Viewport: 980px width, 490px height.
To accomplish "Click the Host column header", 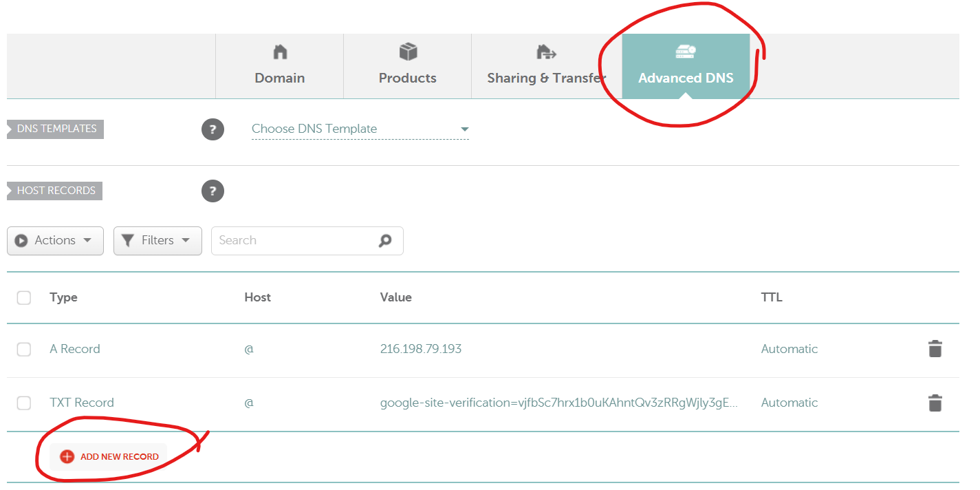I will (x=257, y=297).
